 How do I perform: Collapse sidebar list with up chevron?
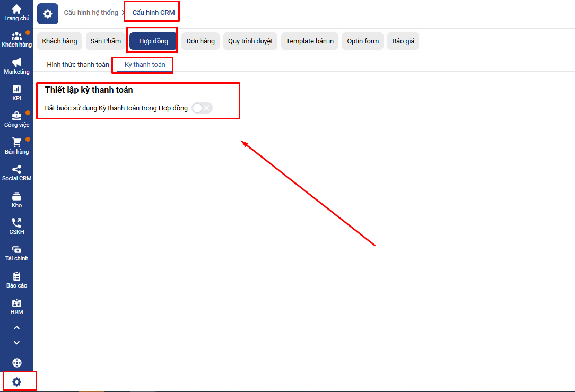coord(16,328)
